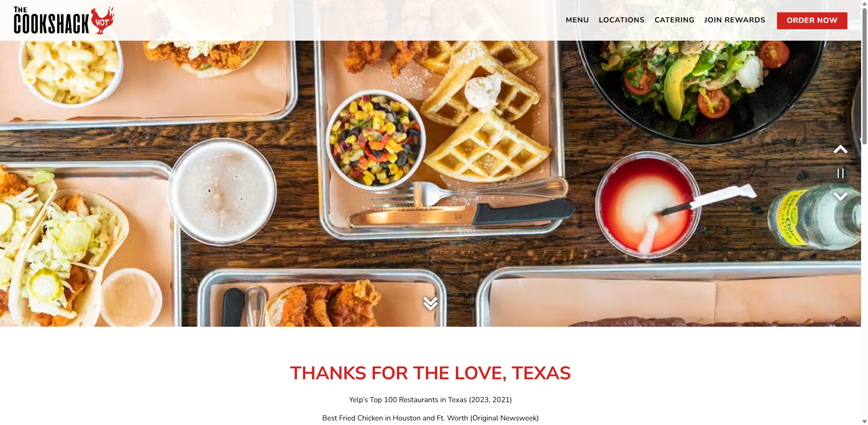Click the scrollbar down arrow

pos(864,421)
